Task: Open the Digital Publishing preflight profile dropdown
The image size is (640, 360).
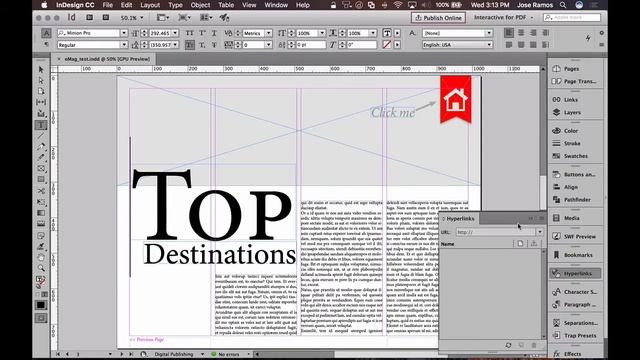Action: point(202,354)
